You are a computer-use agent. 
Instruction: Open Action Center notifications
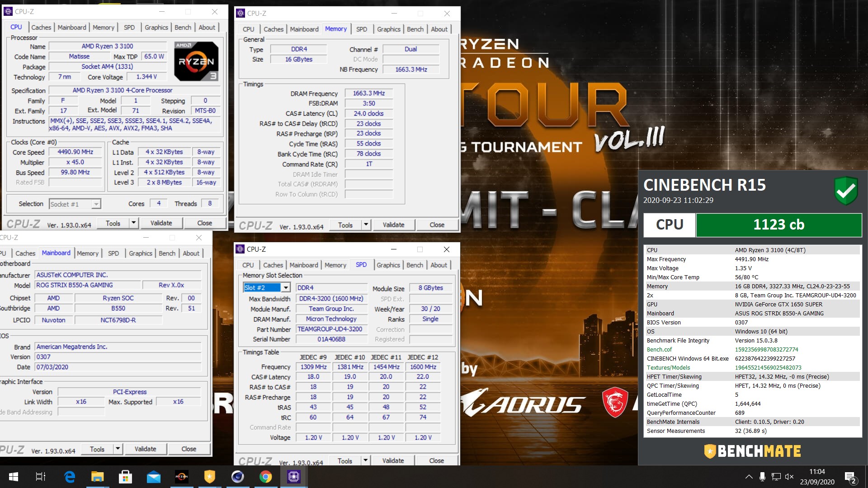pos(850,477)
